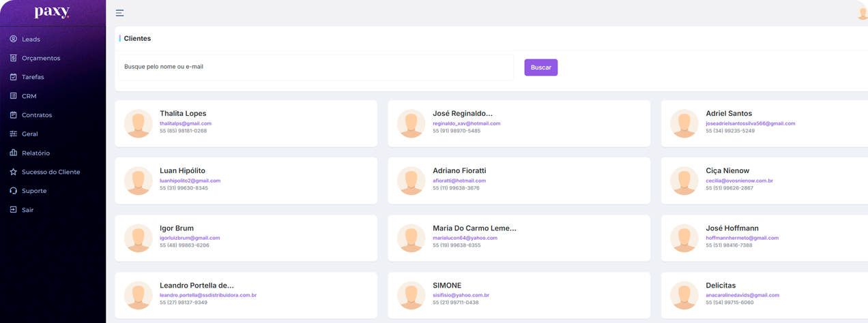
Task: Focus the name or e-mail search field
Action: tap(315, 67)
